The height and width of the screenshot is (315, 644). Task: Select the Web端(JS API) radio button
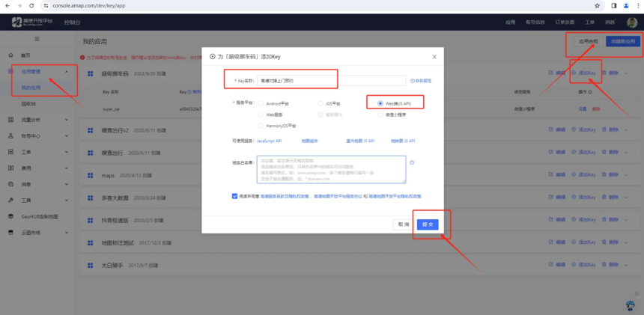point(380,103)
